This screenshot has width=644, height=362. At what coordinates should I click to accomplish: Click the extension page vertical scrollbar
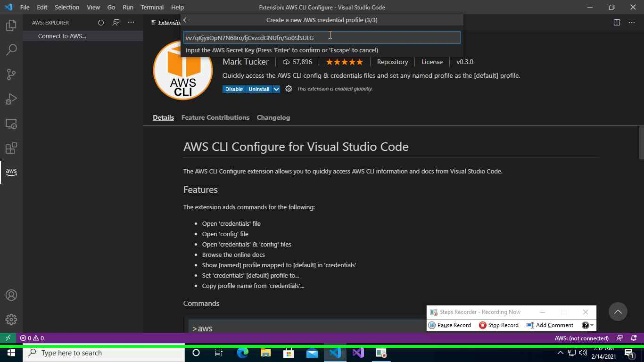641,143
